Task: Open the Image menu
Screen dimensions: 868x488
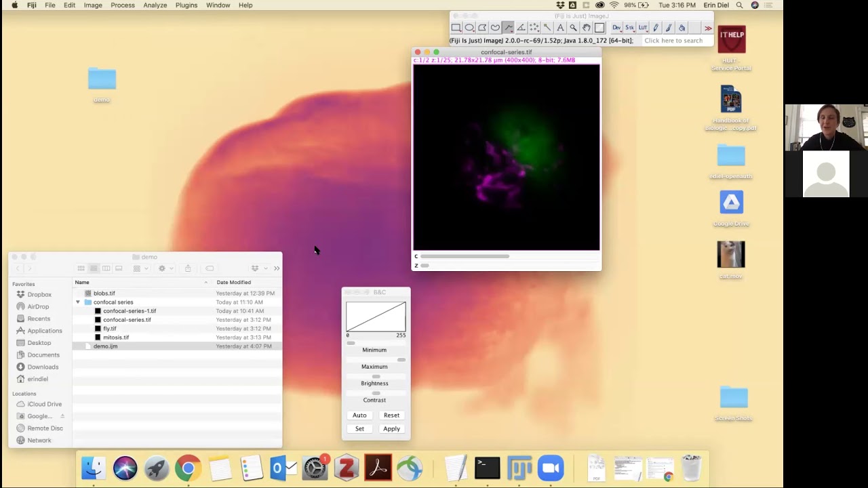Action: click(93, 5)
